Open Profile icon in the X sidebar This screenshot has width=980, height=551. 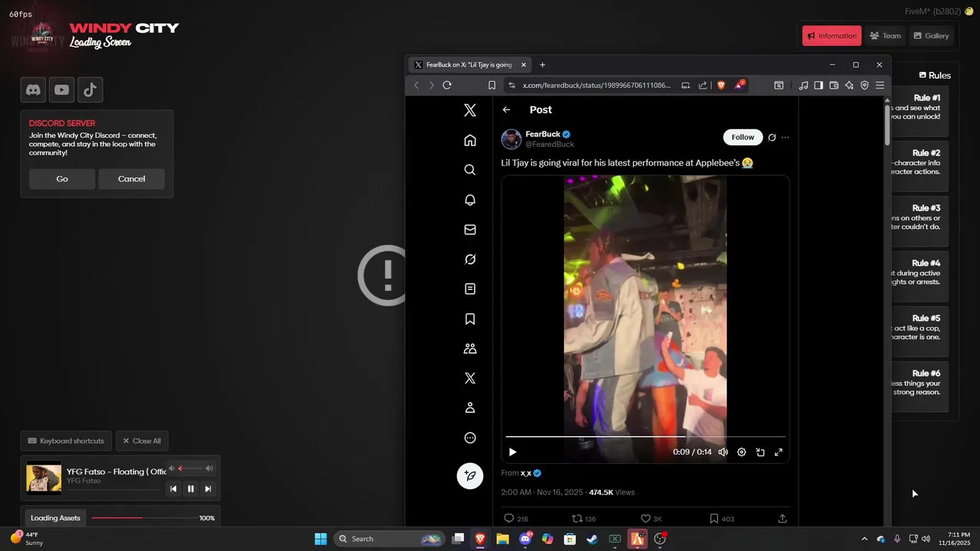(x=470, y=408)
